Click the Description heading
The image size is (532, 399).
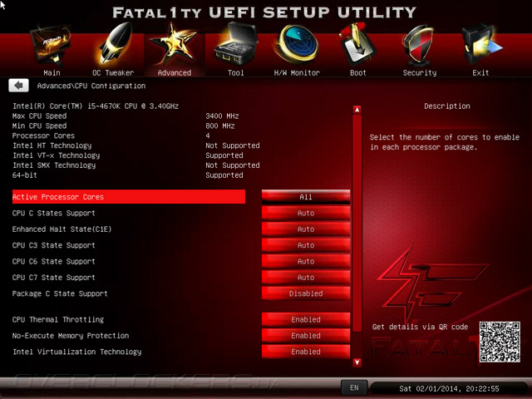[x=447, y=106]
